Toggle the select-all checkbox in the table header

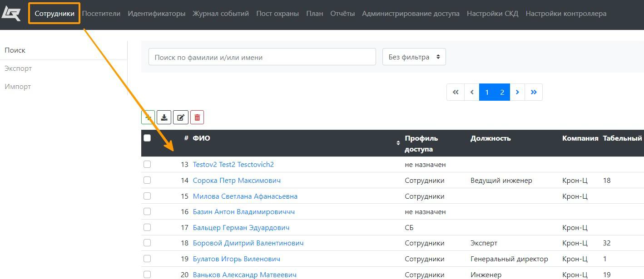point(147,138)
